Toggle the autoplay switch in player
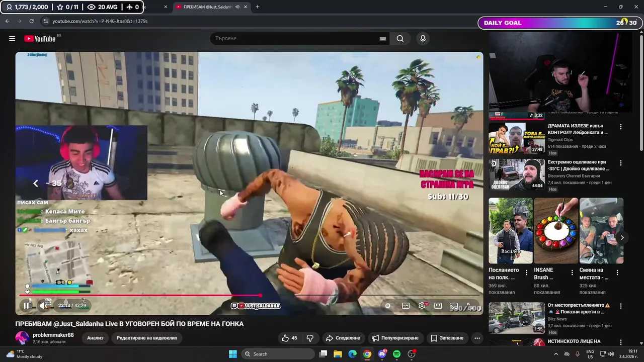Screen dimensions: 644x362 click(x=387, y=306)
